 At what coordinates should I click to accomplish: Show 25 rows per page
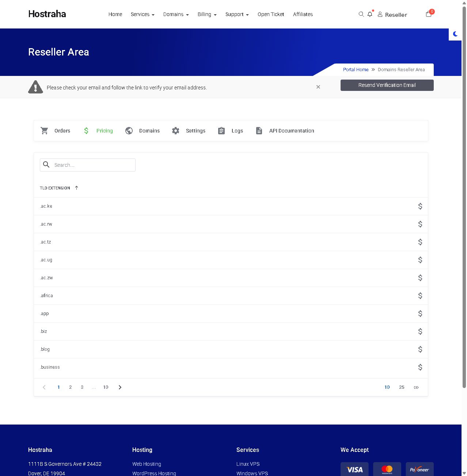[402, 387]
